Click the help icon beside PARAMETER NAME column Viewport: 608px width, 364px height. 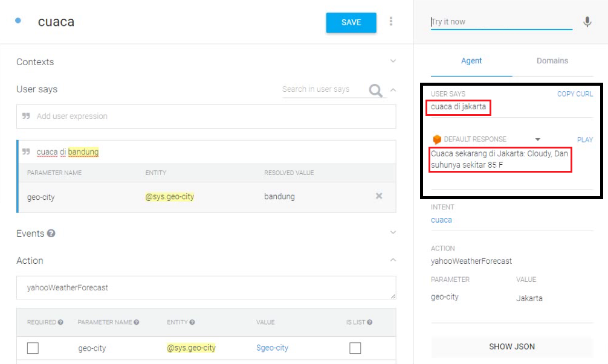point(137,322)
